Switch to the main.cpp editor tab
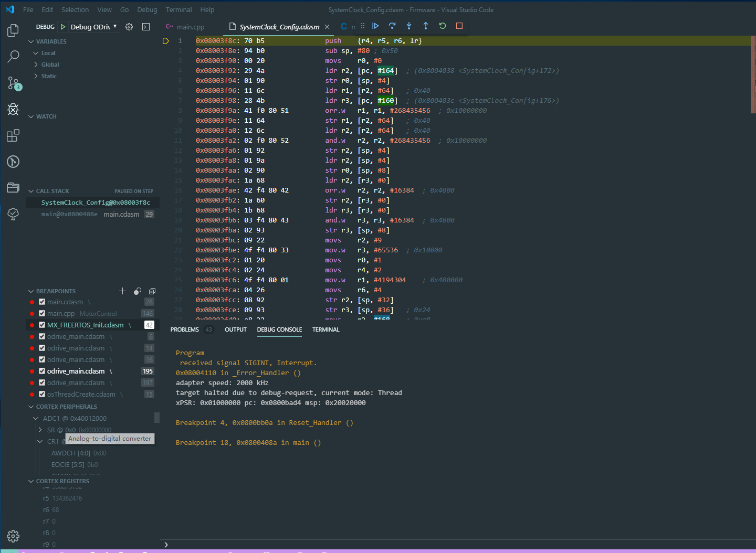The height and width of the screenshot is (553, 756). tap(185, 27)
